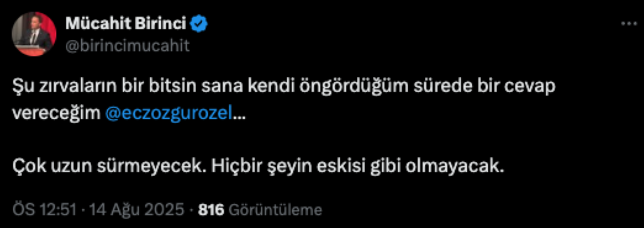Viewport: 644px width, 228px height.
Task: Open Mücahit Birinci's profile avatar
Action: coord(34,34)
